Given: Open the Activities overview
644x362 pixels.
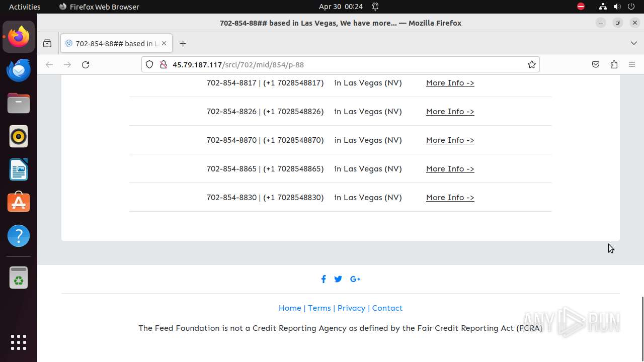Looking at the screenshot, I should click(x=25, y=7).
